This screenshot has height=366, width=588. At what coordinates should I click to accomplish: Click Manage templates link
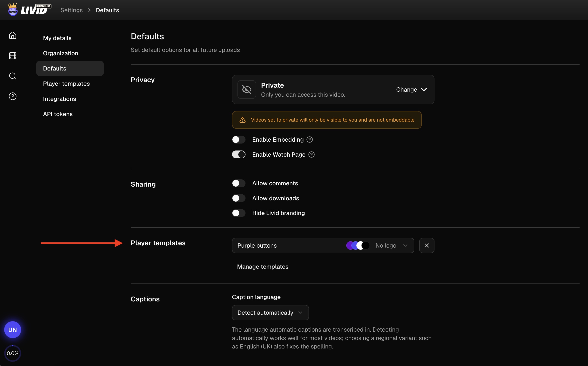[x=263, y=267]
